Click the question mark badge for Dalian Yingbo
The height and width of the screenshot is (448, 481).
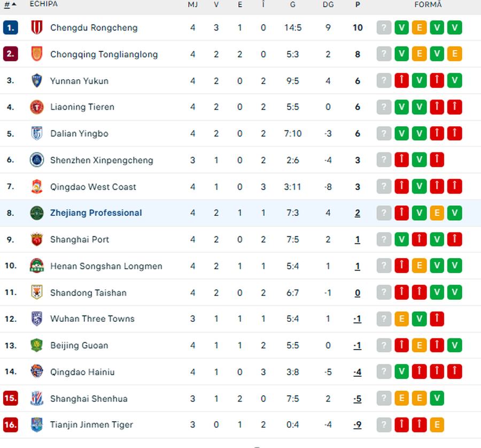384,134
